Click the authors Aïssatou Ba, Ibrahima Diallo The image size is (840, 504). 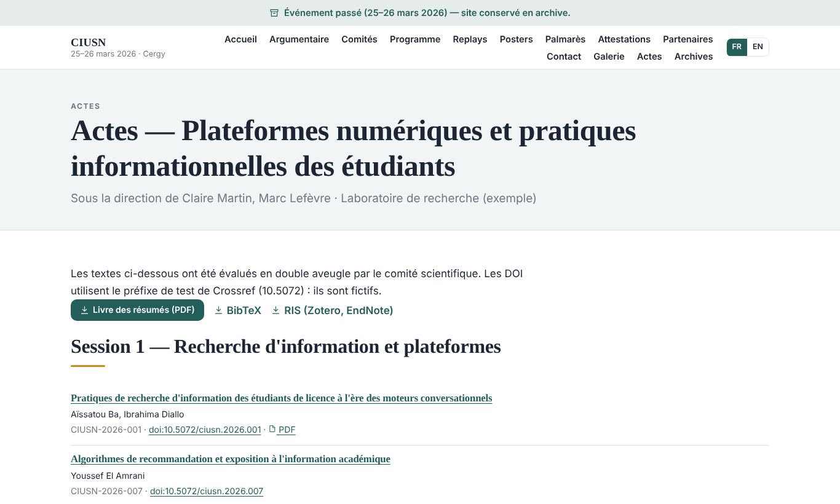(127, 414)
